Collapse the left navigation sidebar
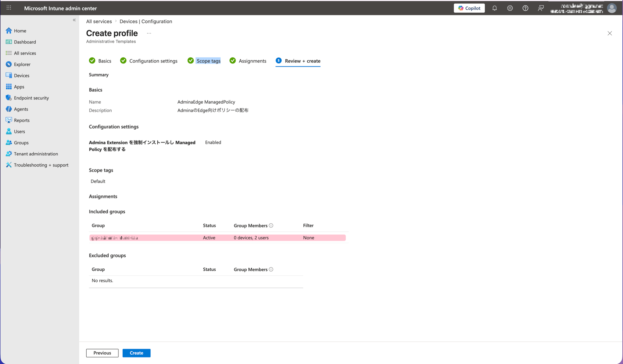This screenshot has width=623, height=364. (x=74, y=20)
